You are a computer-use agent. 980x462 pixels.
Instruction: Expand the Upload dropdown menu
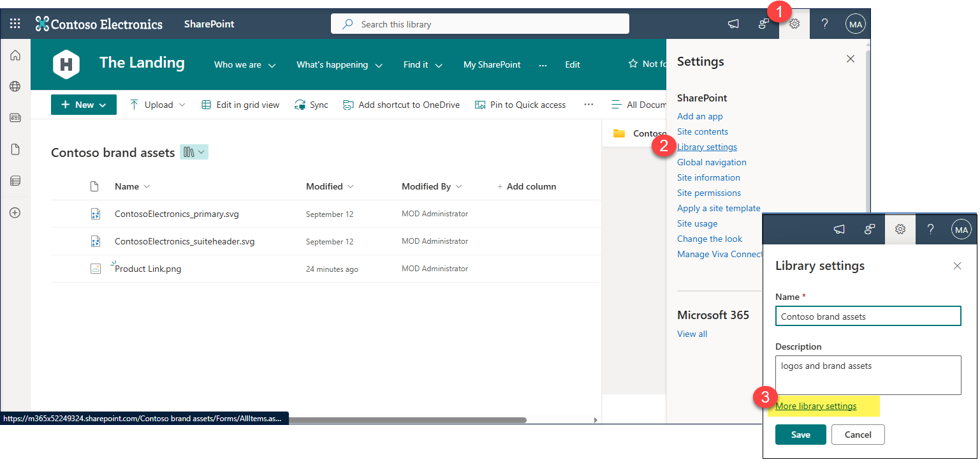click(157, 105)
